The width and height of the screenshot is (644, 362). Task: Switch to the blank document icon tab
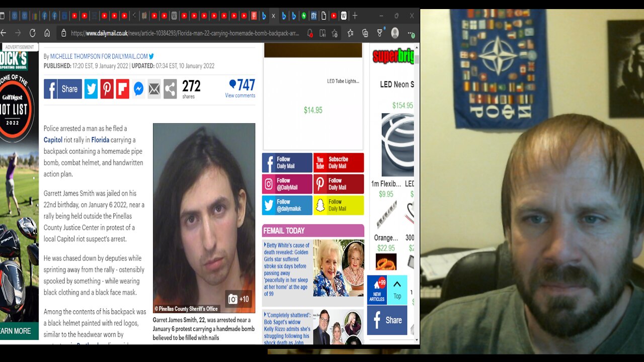[324, 16]
